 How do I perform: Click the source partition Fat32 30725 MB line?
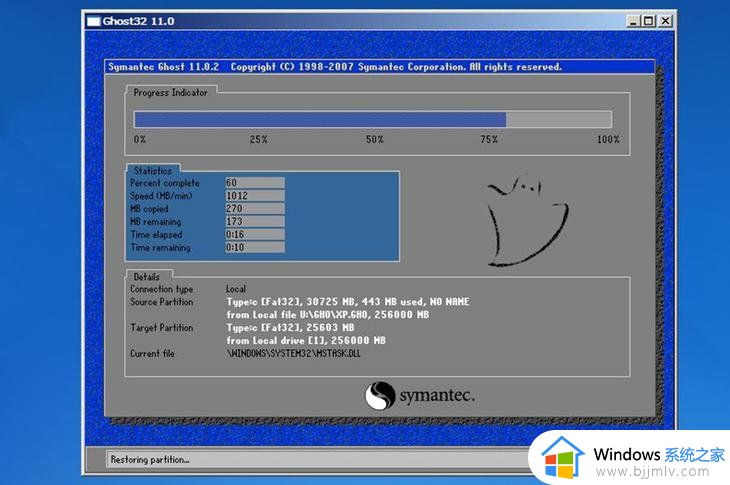click(x=348, y=302)
